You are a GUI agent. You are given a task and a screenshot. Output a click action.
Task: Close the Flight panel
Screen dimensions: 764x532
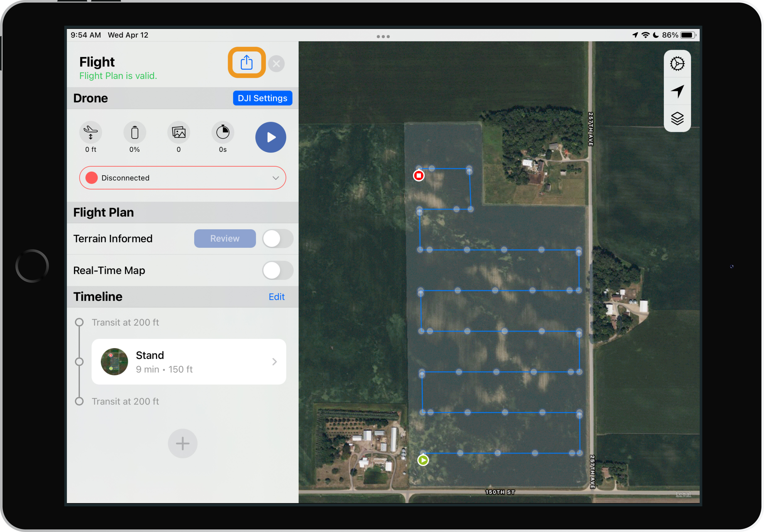[276, 64]
